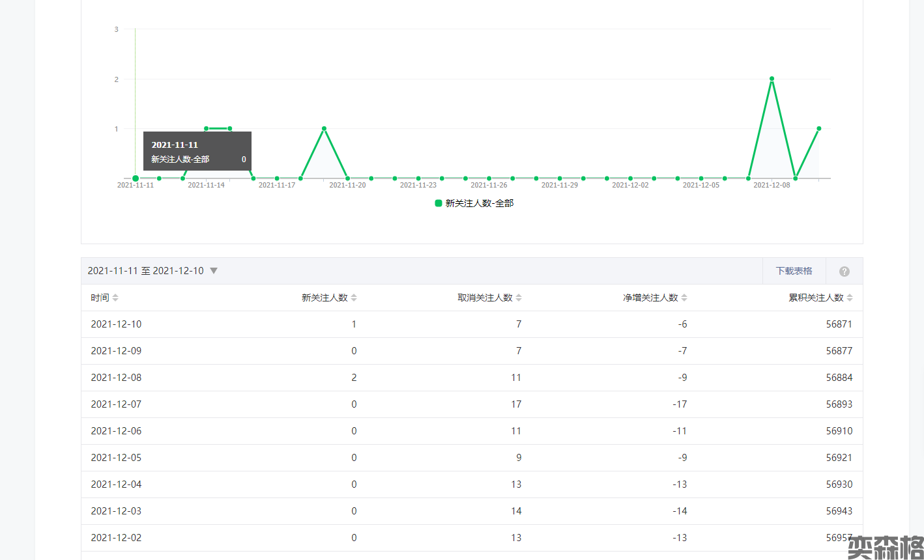Click sort arrows beside 净增关注人数
Image resolution: width=924 pixels, height=560 pixels.
tap(684, 298)
